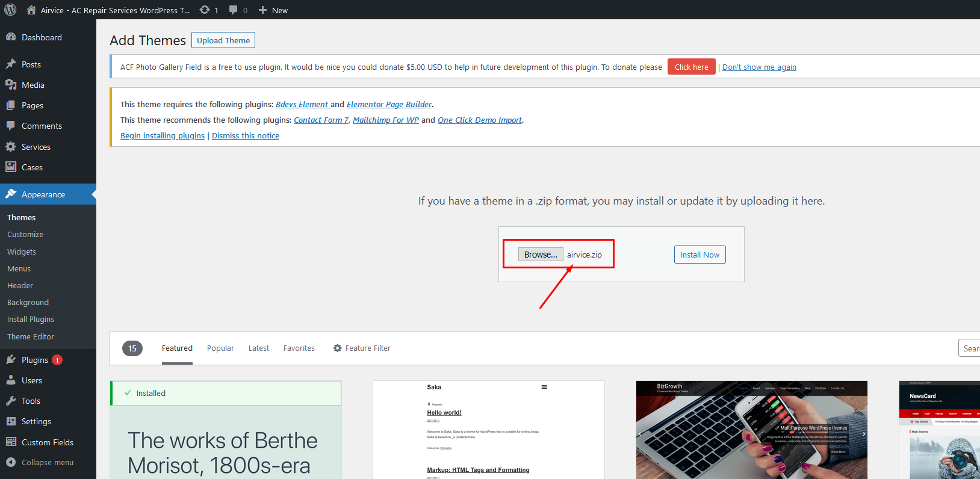Click the Cases icon in the sidebar
Viewport: 980px width, 479px height.
[x=11, y=167]
